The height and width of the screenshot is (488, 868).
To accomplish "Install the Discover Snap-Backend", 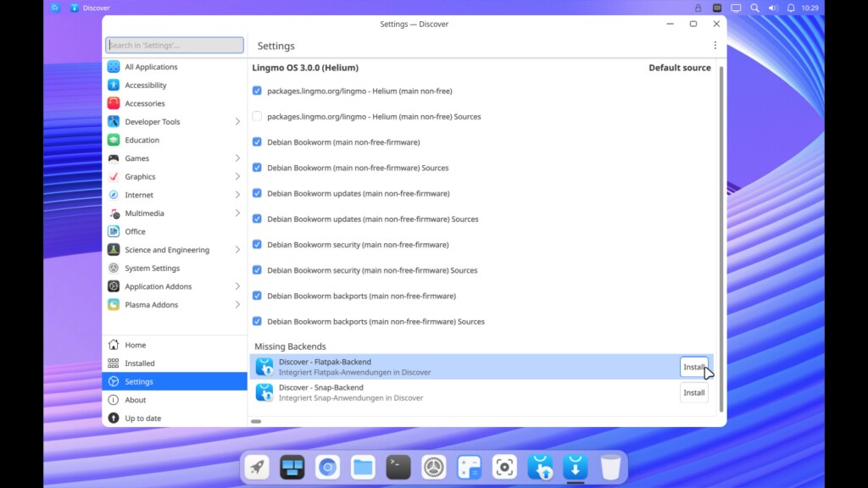I will [693, 392].
